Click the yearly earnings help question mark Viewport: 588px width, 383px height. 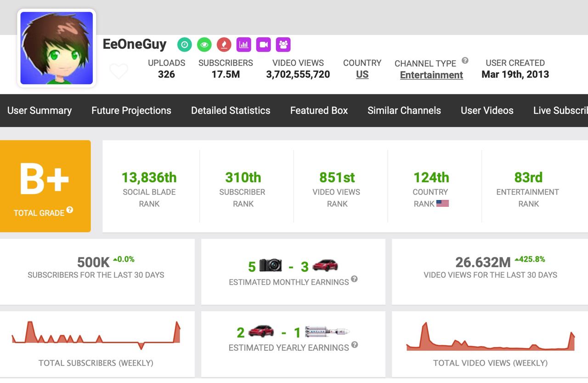coord(354,344)
